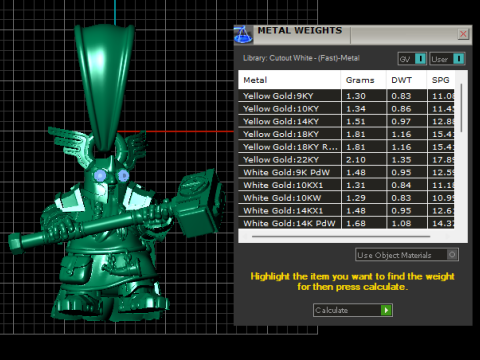Screen dimensions: 480x360
Task: Close the Metal Weights panel
Action: (463, 34)
